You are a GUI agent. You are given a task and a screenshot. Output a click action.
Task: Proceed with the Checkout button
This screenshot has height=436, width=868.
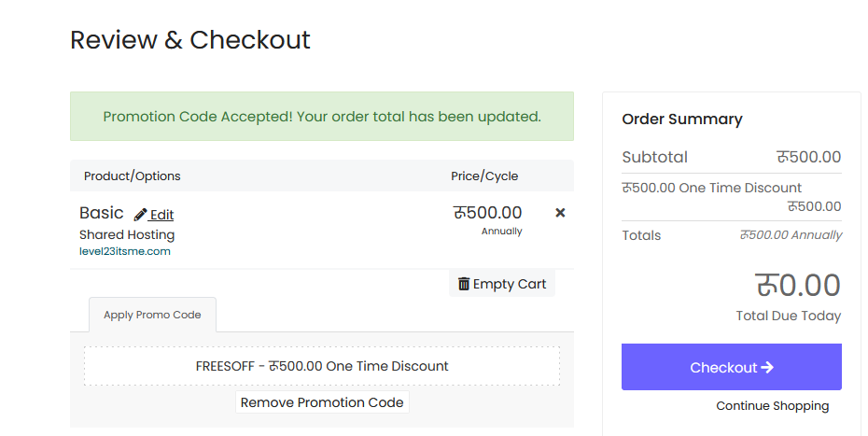[x=732, y=367]
